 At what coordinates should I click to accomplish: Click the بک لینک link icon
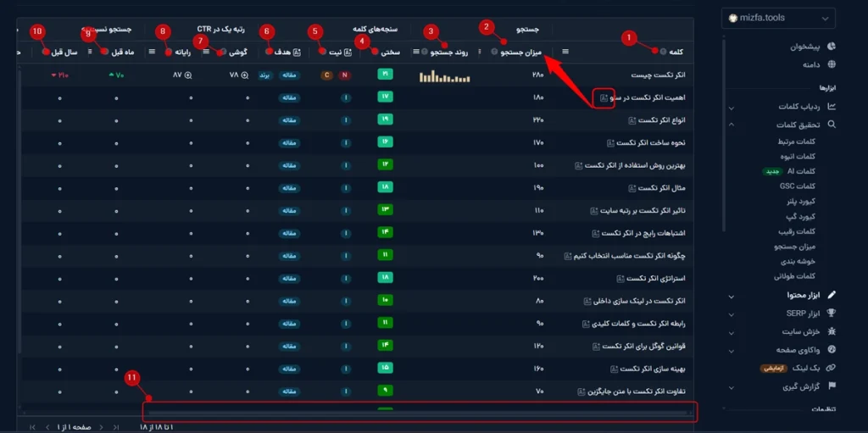click(831, 368)
